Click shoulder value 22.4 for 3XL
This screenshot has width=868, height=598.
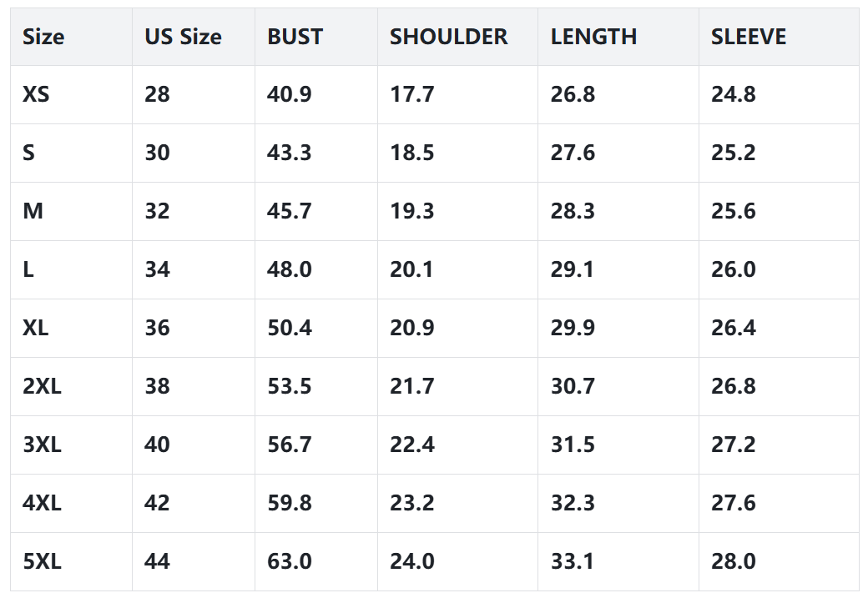[411, 445]
